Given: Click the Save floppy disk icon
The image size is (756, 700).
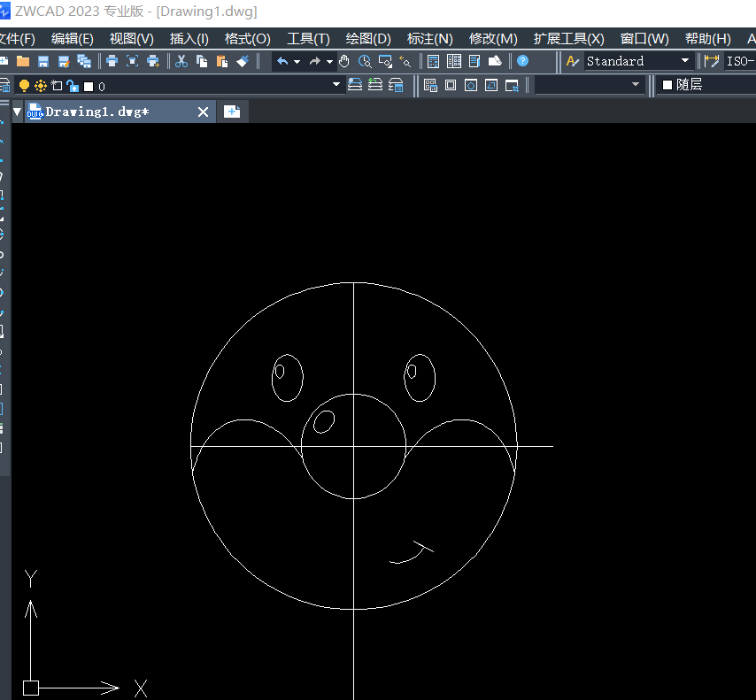Looking at the screenshot, I should [x=43, y=61].
